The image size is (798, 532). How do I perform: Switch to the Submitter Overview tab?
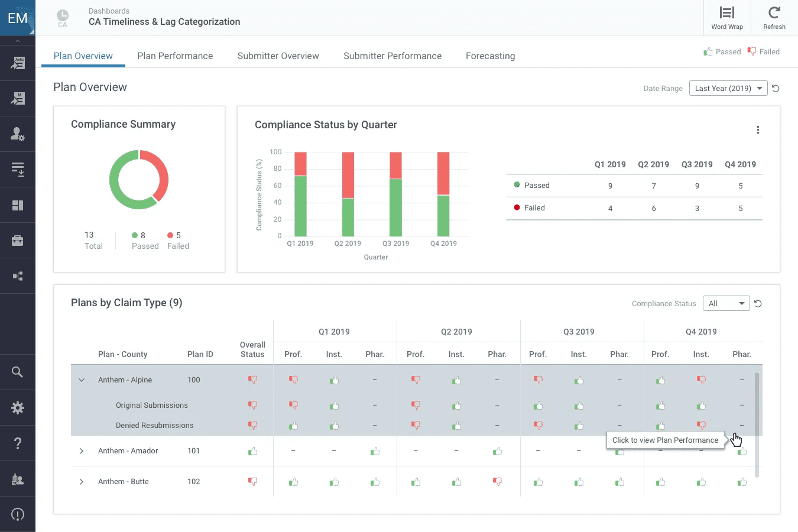[x=278, y=56]
